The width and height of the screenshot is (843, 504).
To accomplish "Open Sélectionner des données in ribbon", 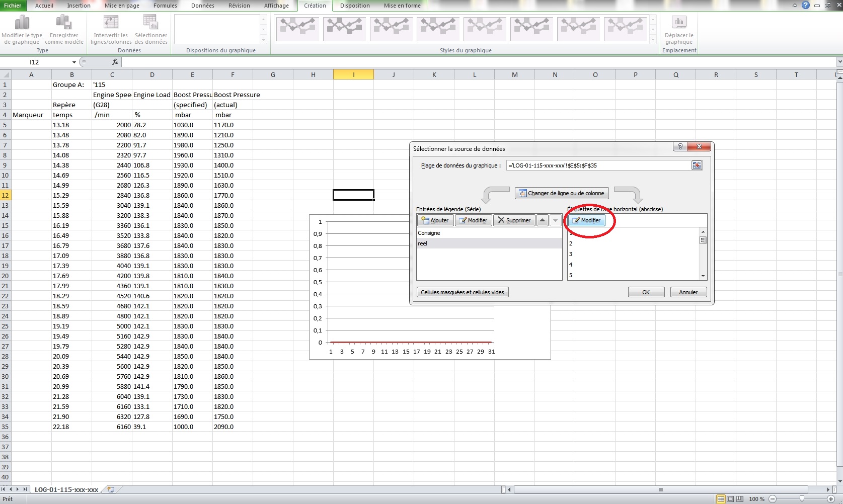I will point(150,23).
